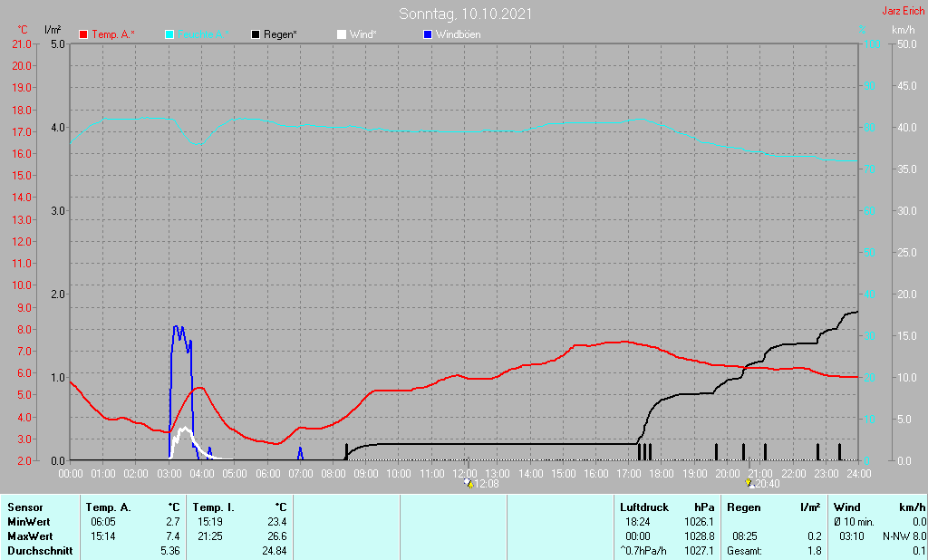The height and width of the screenshot is (560, 928).
Task: Click the white Wind legend swatch
Action: pos(342,35)
